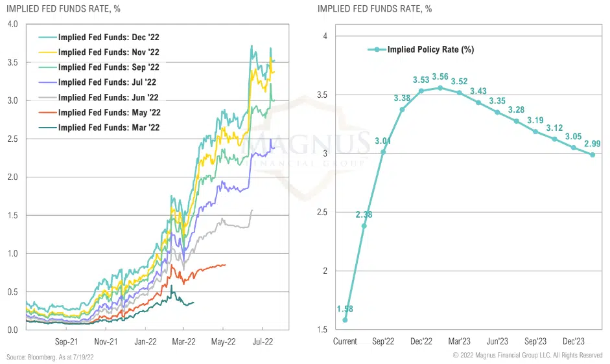Click the Implied Fed Funds: Jun '22 legend label
This screenshot has height=364, width=610.
pos(107,98)
